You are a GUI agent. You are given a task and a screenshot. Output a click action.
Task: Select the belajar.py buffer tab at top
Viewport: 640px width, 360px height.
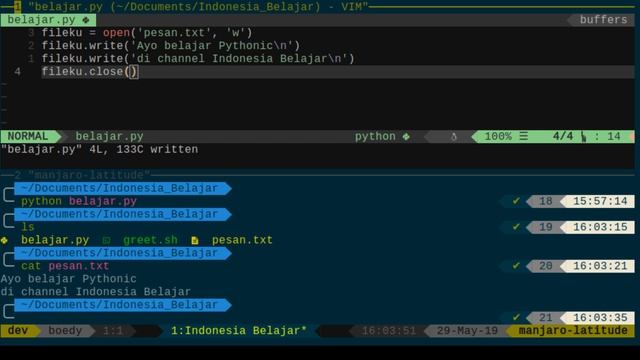[48, 20]
